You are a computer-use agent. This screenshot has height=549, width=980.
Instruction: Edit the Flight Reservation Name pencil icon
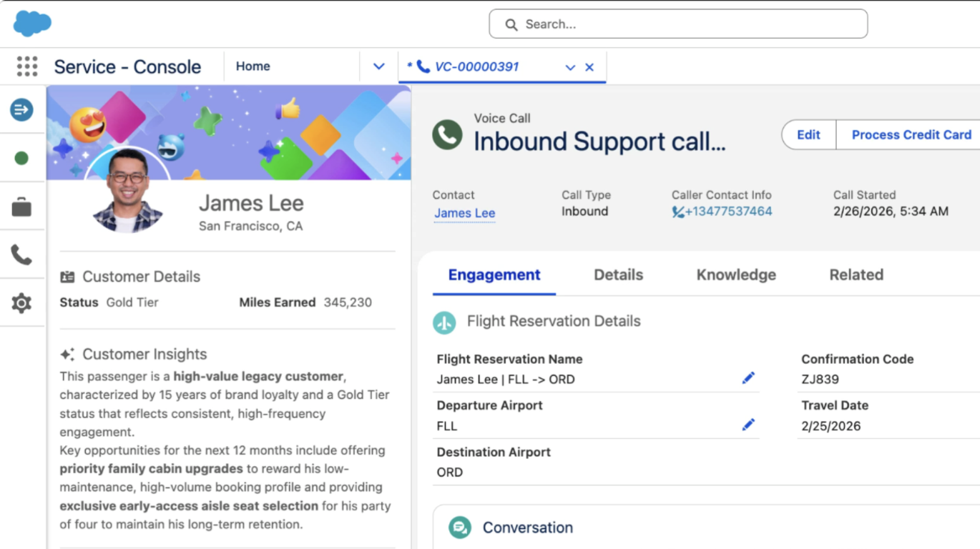pos(748,378)
